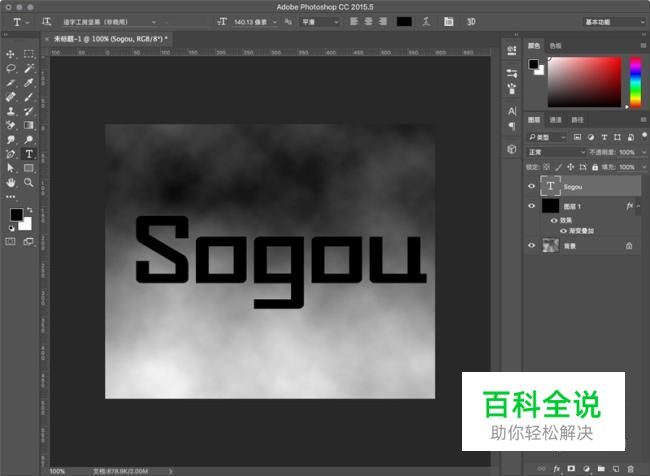
Task: Select the Magic Wand tool
Action: (x=29, y=68)
